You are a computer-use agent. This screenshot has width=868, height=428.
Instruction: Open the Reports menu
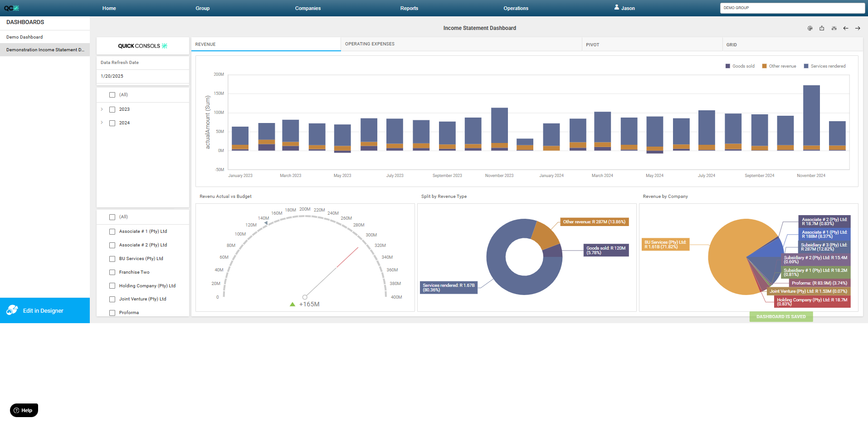409,8
